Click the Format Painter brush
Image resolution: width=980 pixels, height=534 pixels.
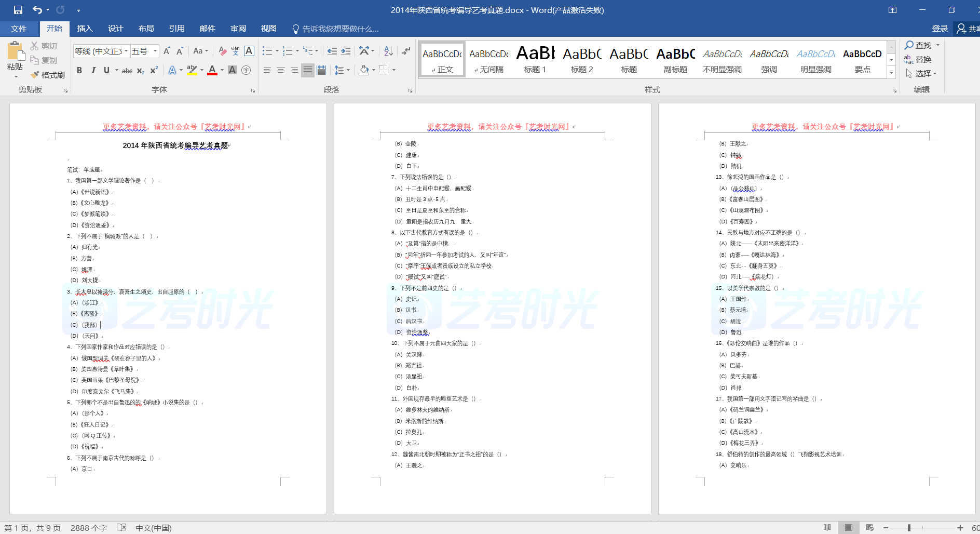(x=48, y=75)
